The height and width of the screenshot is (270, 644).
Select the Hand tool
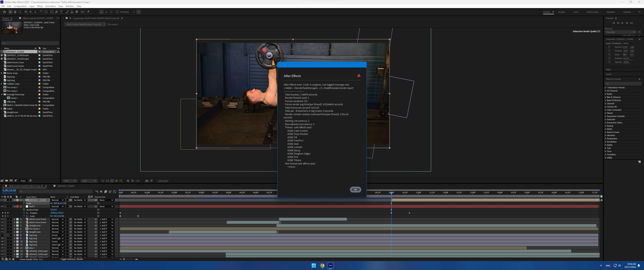tap(15, 12)
